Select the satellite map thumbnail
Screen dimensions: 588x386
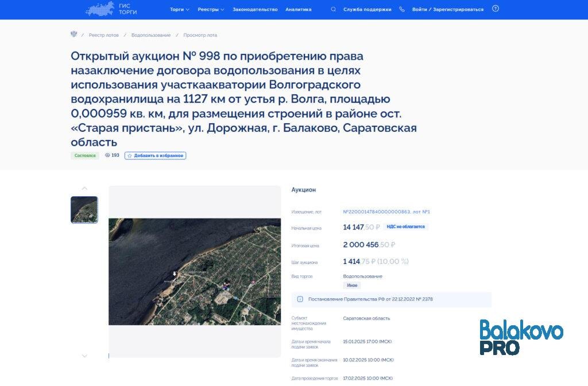(x=84, y=209)
